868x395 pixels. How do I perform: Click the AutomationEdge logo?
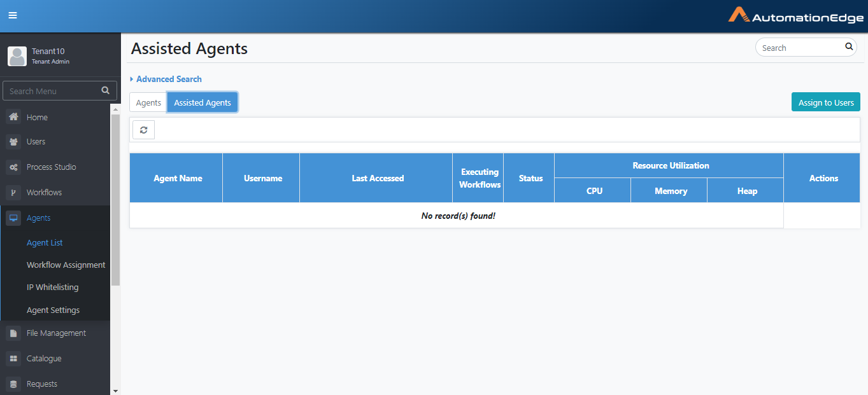click(795, 16)
